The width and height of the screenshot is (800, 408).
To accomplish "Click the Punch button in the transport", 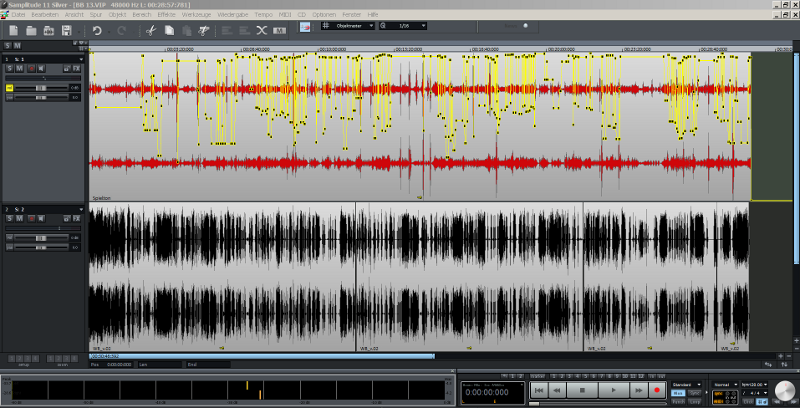I will (678, 402).
